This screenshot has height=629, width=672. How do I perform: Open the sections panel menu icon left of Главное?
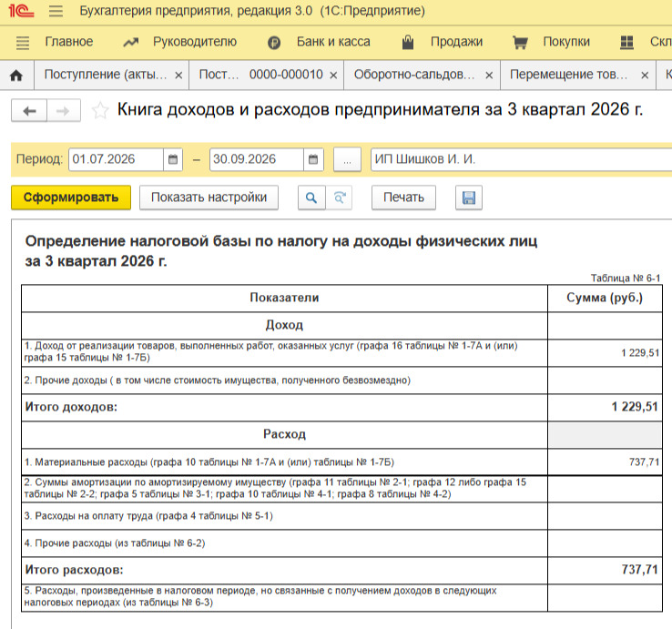click(23, 43)
